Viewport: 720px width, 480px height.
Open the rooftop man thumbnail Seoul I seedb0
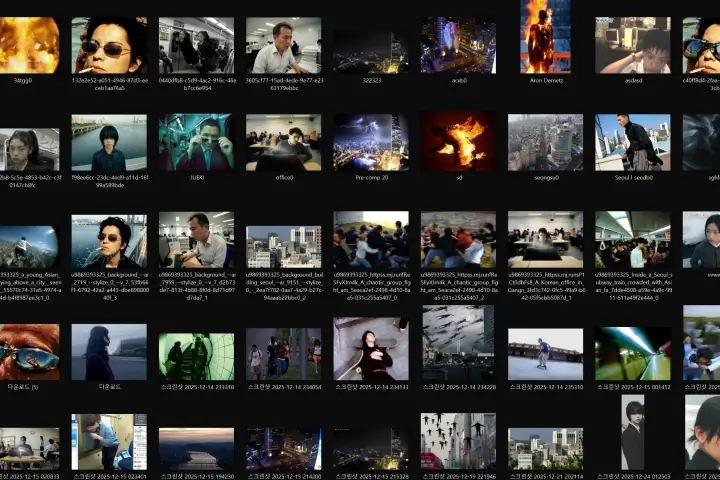pyautogui.click(x=633, y=142)
